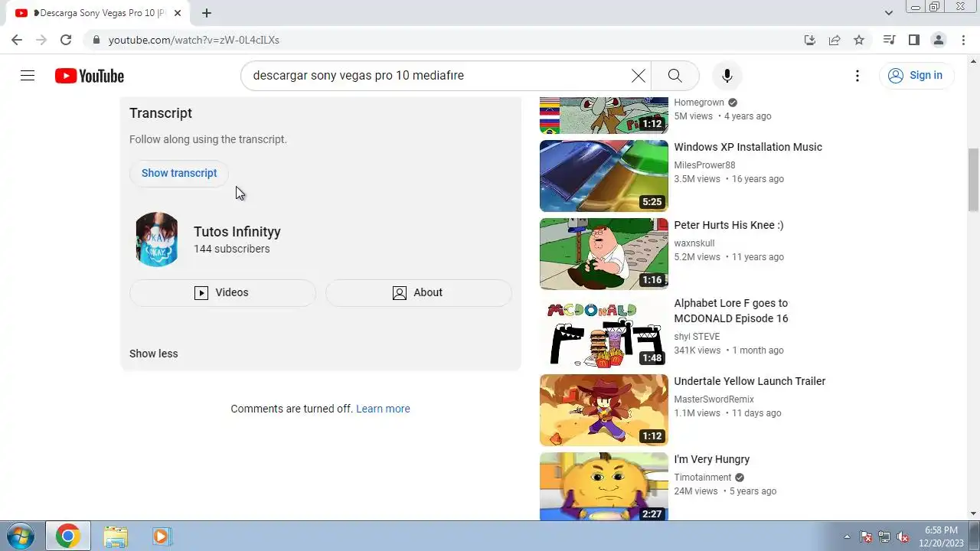Click Show transcript button
This screenshot has width=980, height=551.
(179, 173)
